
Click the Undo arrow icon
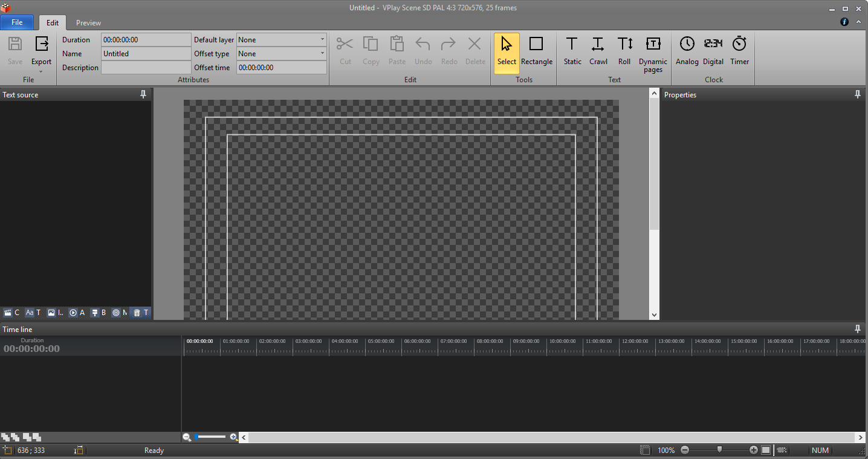423,50
